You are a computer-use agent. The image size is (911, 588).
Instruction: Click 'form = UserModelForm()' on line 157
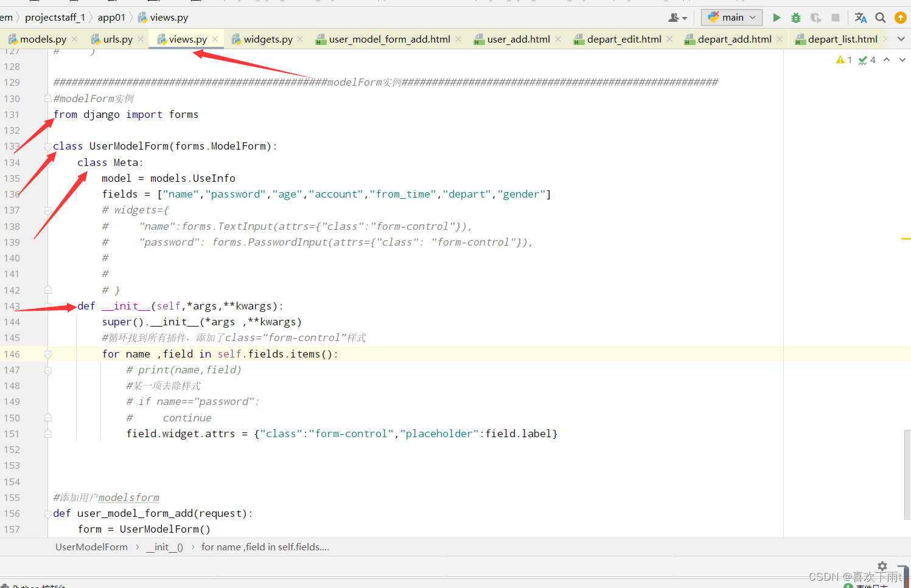pyautogui.click(x=144, y=529)
